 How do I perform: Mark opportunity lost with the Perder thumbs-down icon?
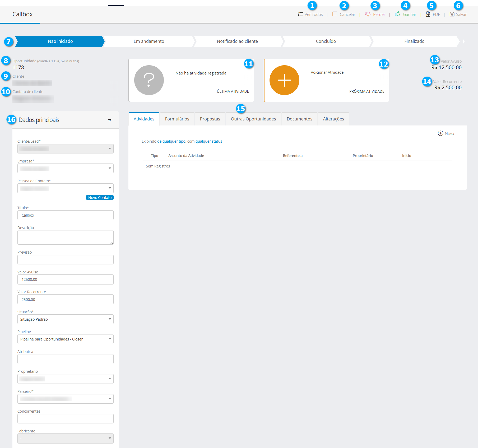[x=368, y=14]
